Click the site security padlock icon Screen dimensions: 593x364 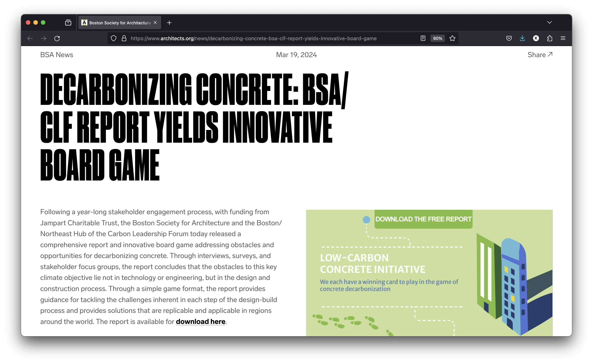[124, 39]
